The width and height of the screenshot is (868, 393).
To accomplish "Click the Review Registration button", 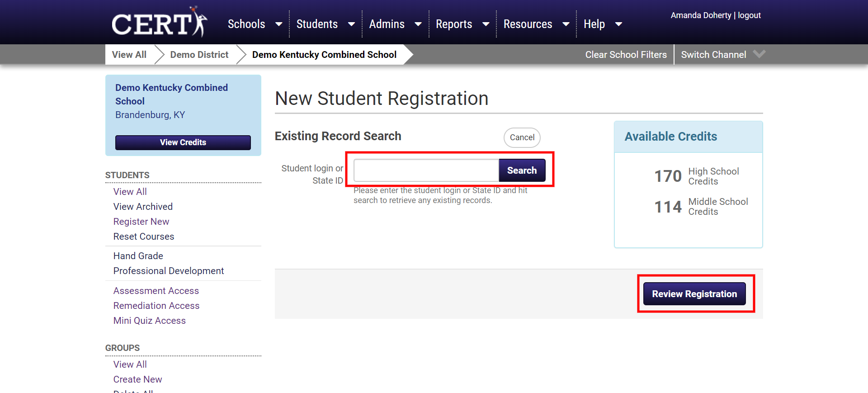I will click(x=694, y=294).
